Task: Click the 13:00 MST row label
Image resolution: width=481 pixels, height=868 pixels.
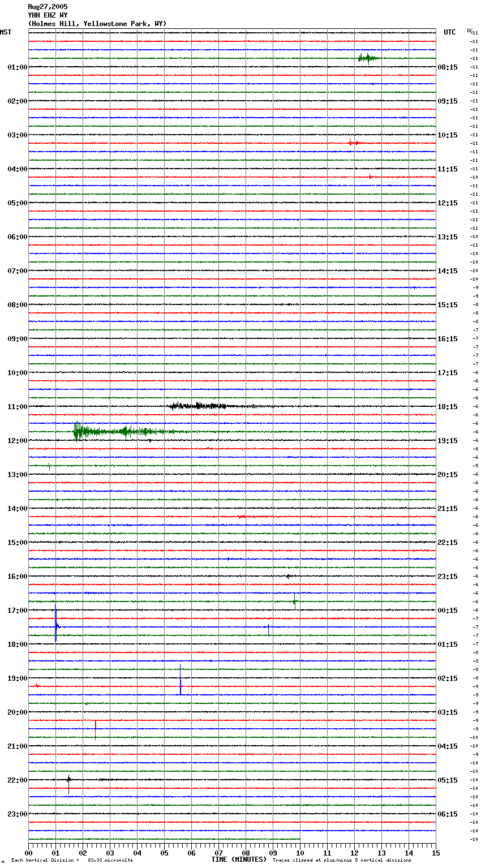Action: coord(18,475)
